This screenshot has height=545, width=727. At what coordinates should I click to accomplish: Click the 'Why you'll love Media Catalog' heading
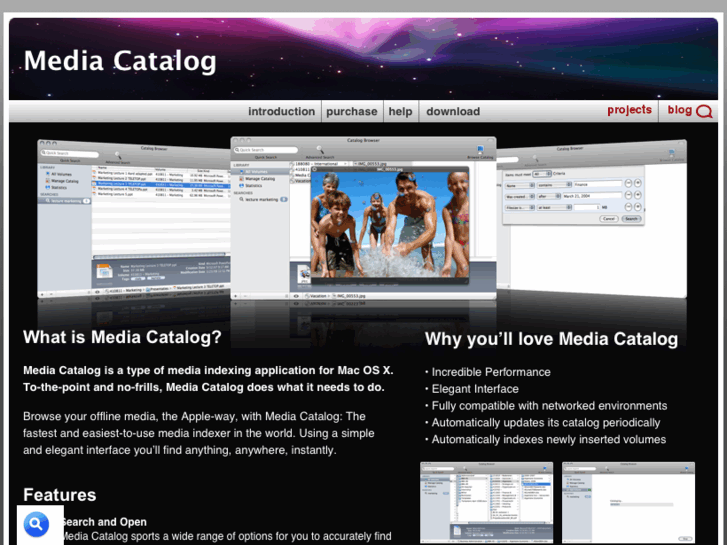[551, 339]
